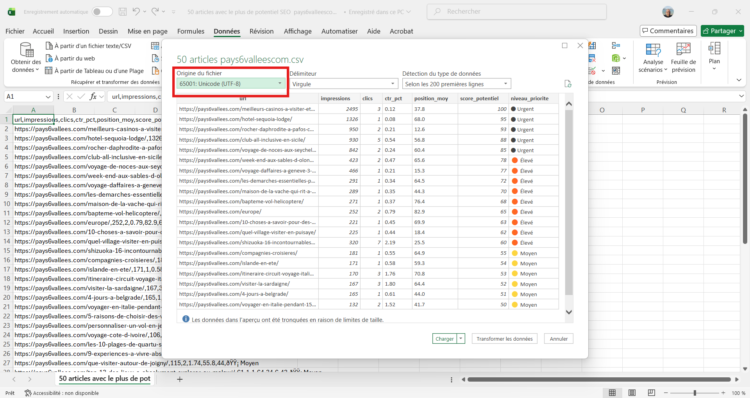Image resolution: width=750 pixels, height=398 pixels.
Task: Click the Charger button
Action: tap(444, 339)
